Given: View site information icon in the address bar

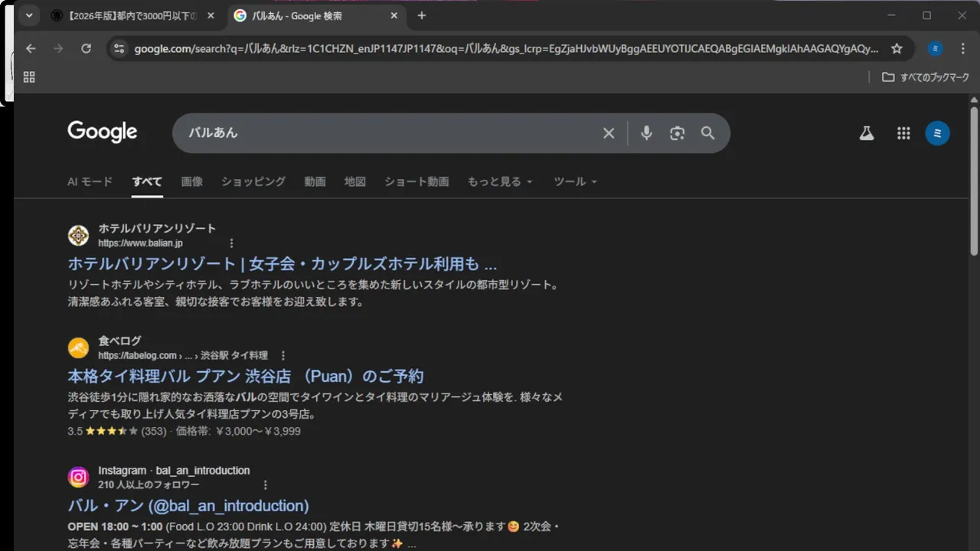Looking at the screenshot, I should click(x=118, y=48).
